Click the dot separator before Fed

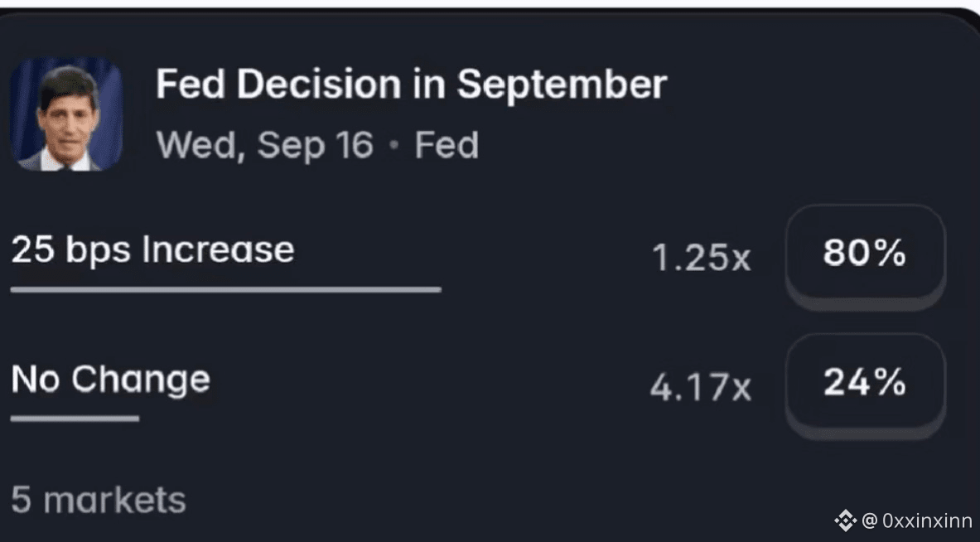[393, 144]
